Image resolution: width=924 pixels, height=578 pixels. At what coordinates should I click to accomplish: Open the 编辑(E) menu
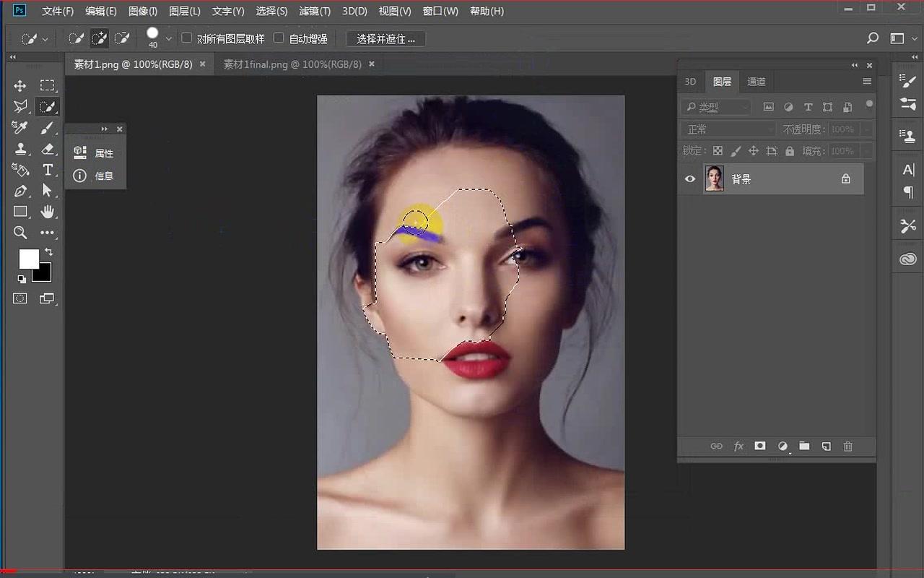pos(100,11)
